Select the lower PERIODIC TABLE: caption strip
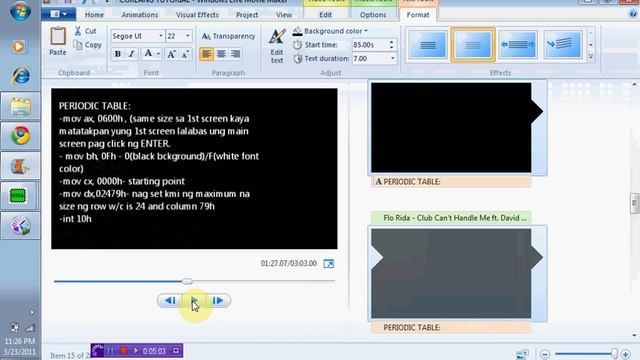640x360 pixels. [451, 327]
